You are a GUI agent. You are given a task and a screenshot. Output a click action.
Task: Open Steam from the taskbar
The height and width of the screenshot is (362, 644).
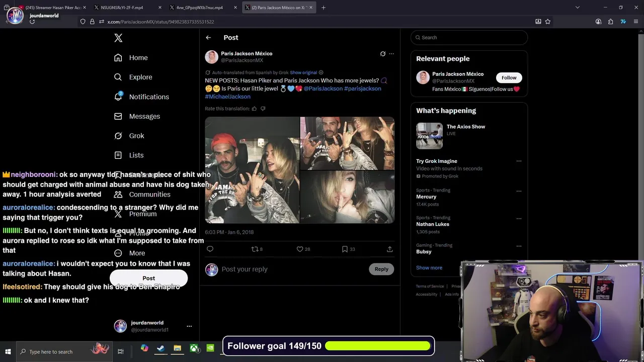click(160, 348)
